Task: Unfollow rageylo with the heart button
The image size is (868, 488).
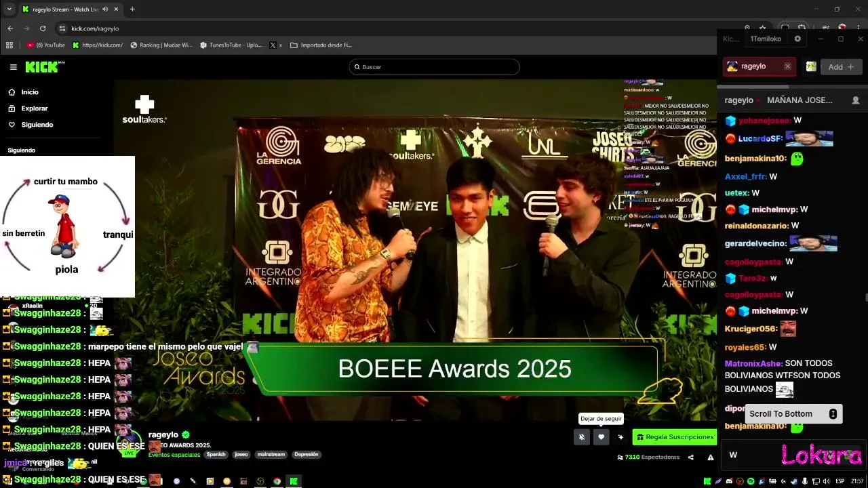Action: pyautogui.click(x=601, y=437)
